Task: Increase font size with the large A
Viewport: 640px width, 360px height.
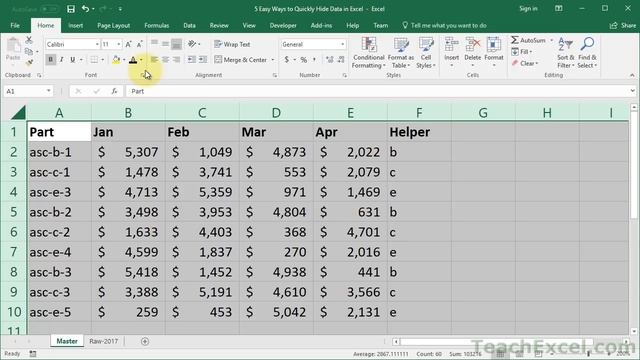Action: click(x=128, y=44)
